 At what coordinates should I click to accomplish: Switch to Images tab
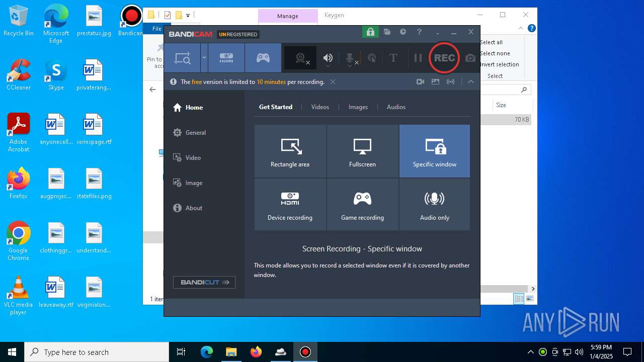(358, 107)
